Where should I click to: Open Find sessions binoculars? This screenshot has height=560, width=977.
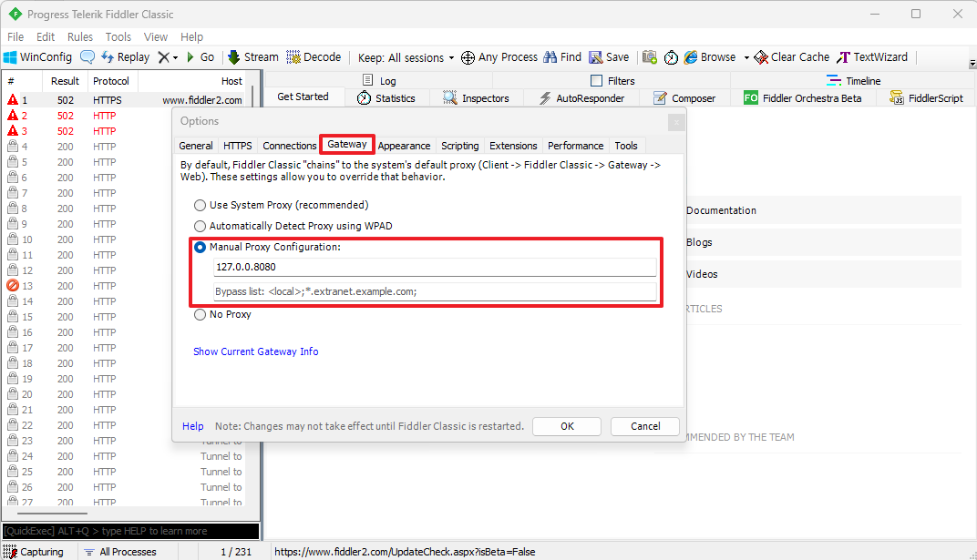pyautogui.click(x=562, y=57)
